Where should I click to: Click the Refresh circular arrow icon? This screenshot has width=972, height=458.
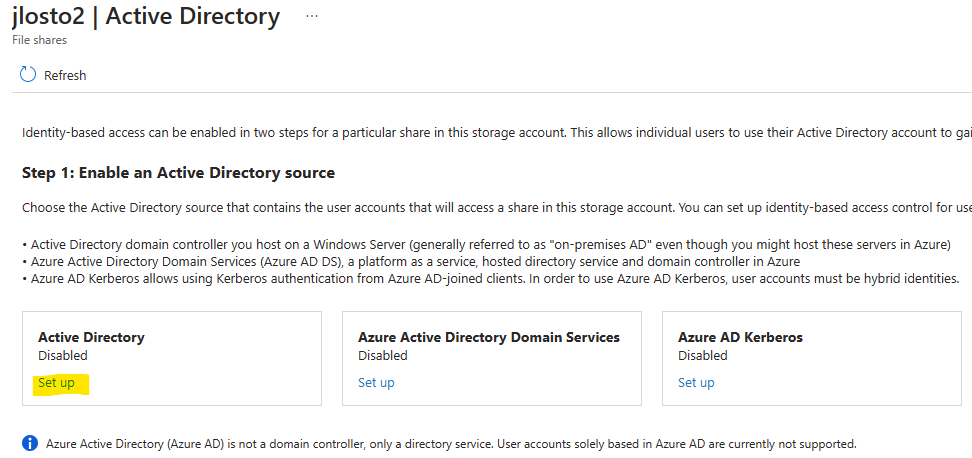pos(28,75)
